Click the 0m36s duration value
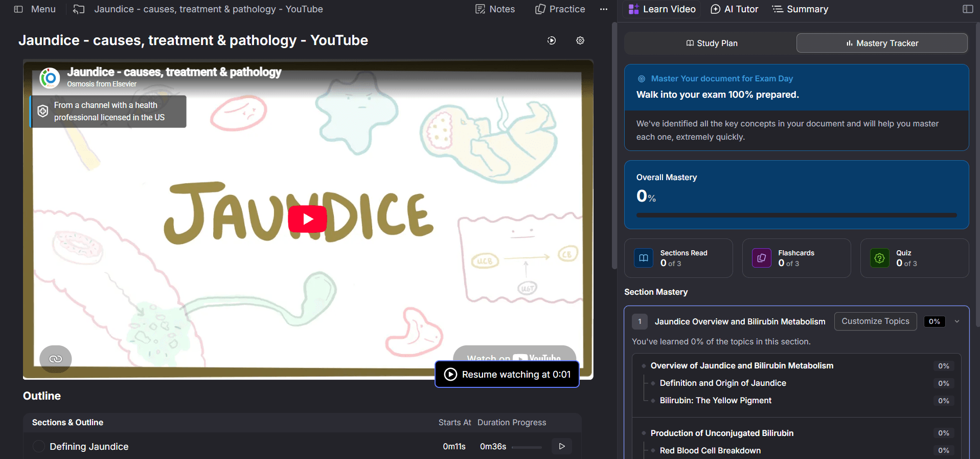This screenshot has height=459, width=980. pos(493,447)
